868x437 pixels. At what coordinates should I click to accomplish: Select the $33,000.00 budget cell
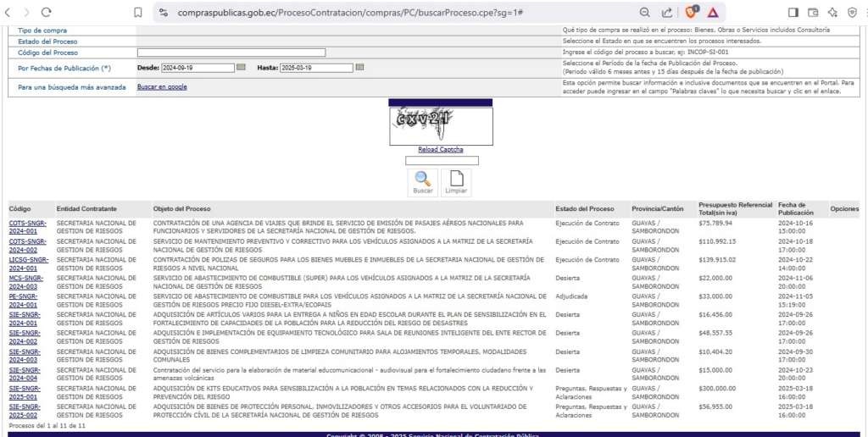[x=715, y=296]
